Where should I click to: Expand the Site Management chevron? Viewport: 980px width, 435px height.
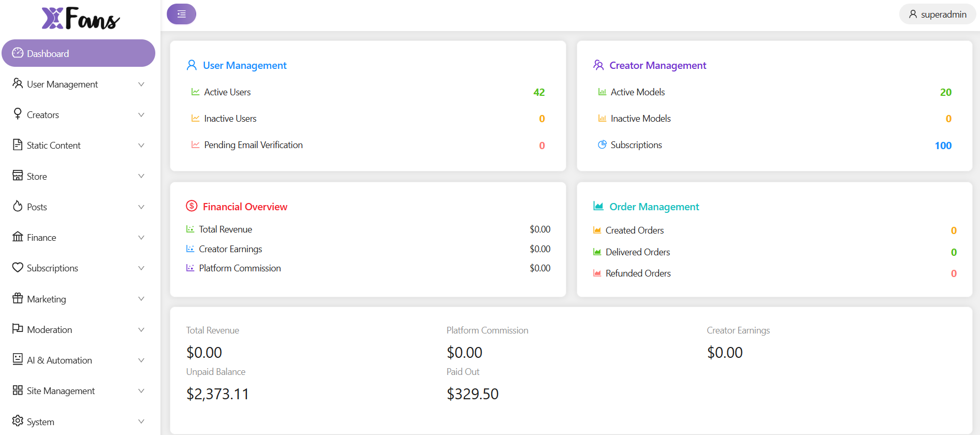[x=141, y=390]
